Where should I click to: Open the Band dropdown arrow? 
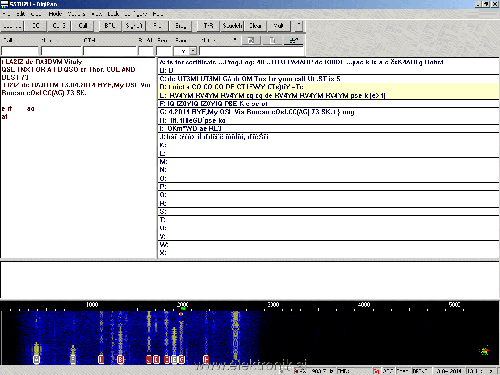click(x=193, y=51)
